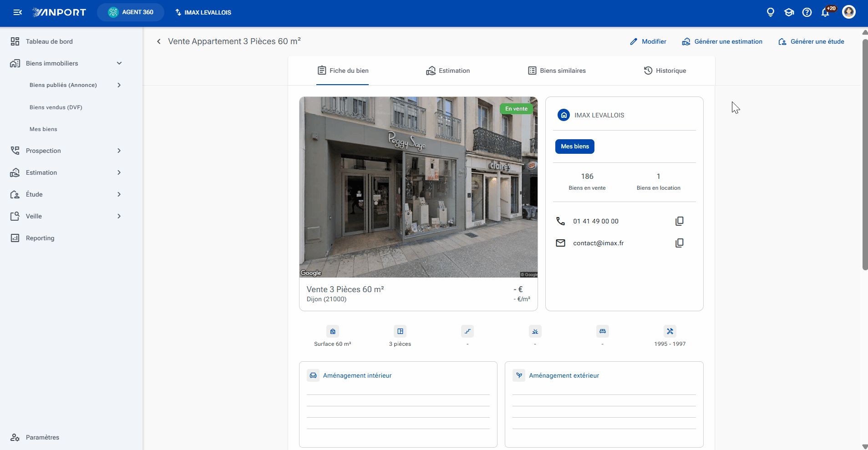Expand Biens publiés (Annonce) chevron
The width and height of the screenshot is (868, 450).
[x=119, y=85]
